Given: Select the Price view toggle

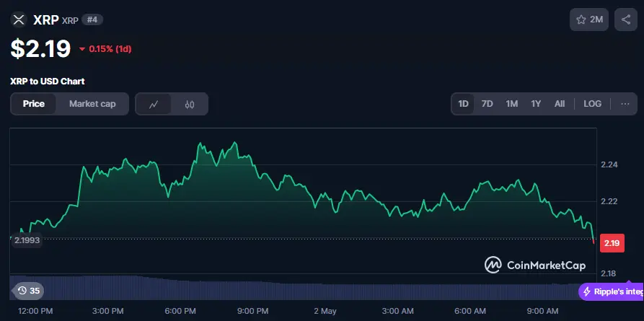Looking at the screenshot, I should tap(34, 104).
